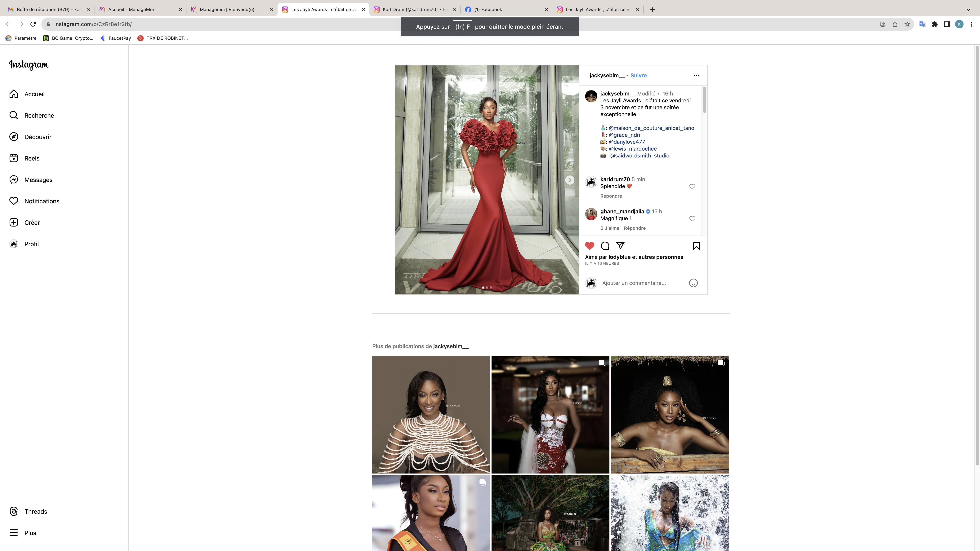This screenshot has height=551, width=980.
Task: Open Threads from the sidebar
Action: pyautogui.click(x=35, y=511)
